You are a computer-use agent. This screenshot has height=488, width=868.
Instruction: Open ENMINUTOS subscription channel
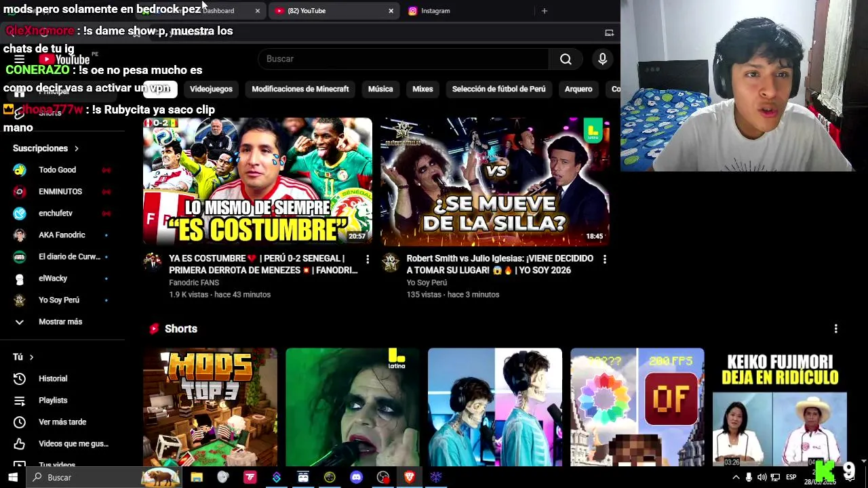pos(62,191)
